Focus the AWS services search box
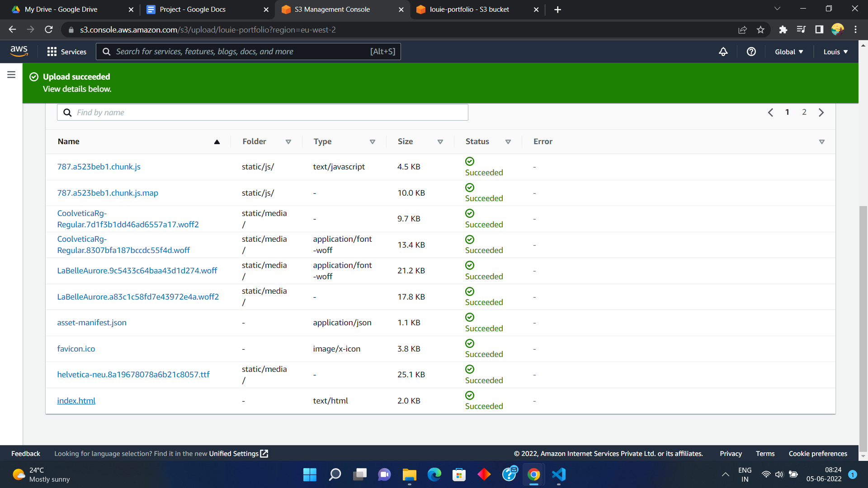Viewport: 868px width, 488px height. 248,52
